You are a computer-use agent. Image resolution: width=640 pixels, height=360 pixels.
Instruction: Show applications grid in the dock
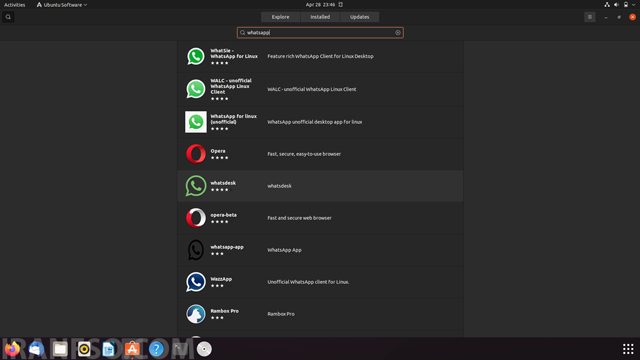[x=628, y=349]
